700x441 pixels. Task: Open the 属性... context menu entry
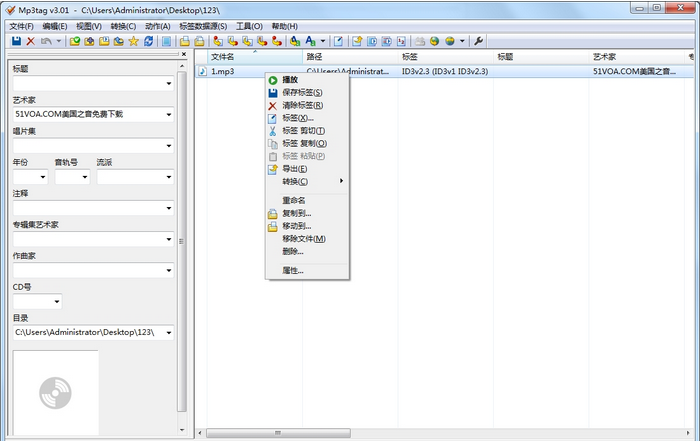pyautogui.click(x=293, y=270)
